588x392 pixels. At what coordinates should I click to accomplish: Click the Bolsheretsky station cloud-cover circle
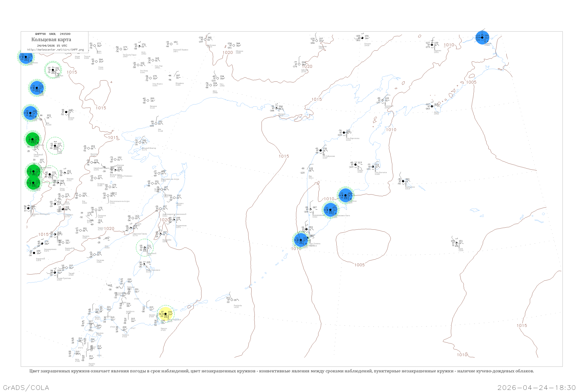(x=310, y=210)
